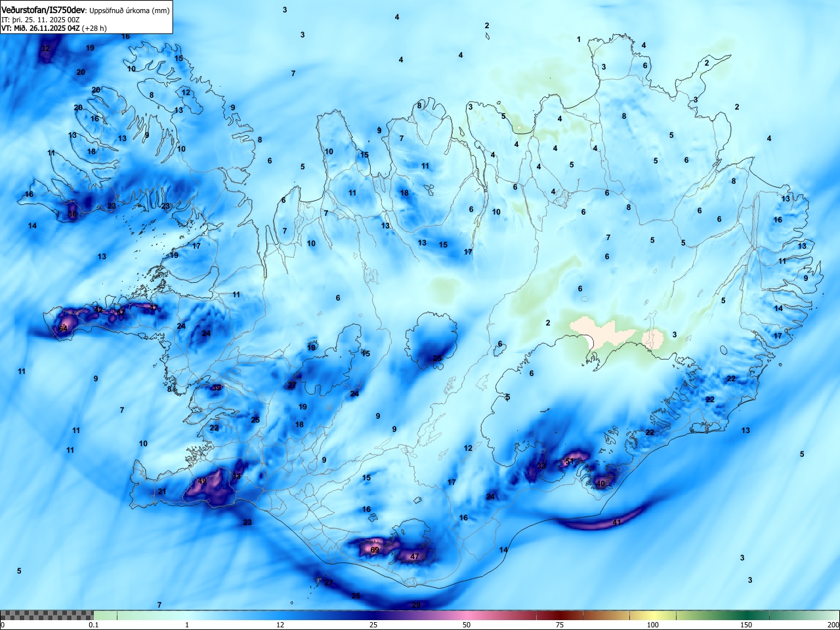The width and height of the screenshot is (840, 630).
Task: Click the precipitation value 21 on map
Action: tap(162, 492)
